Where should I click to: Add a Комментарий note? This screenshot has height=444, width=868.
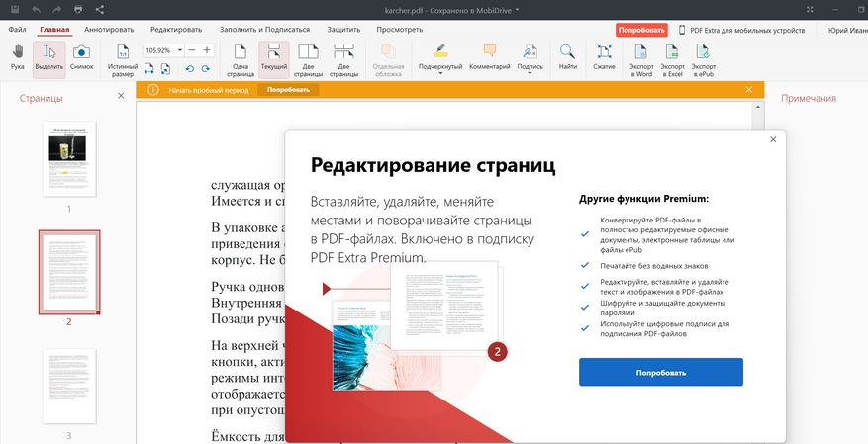coord(489,57)
